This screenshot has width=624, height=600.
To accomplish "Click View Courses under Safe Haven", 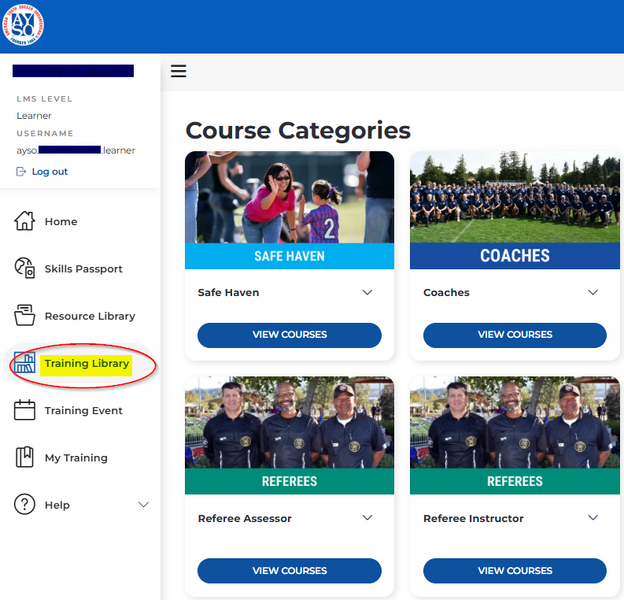I will point(289,335).
